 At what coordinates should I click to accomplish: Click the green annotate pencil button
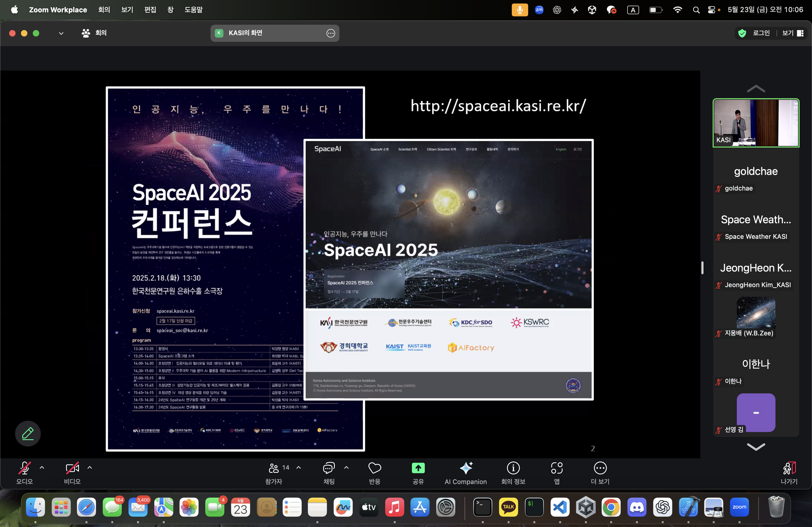[28, 434]
